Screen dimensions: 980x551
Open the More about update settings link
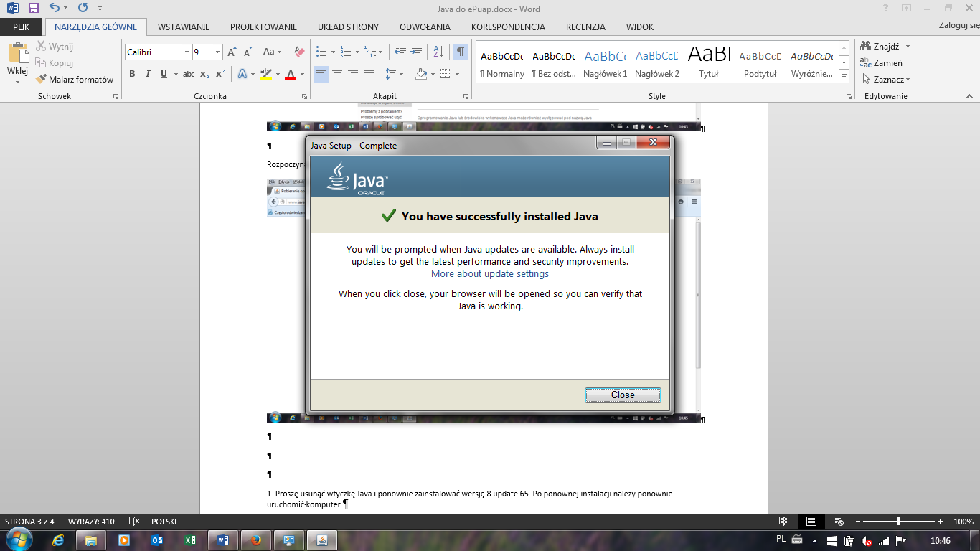[x=490, y=274]
